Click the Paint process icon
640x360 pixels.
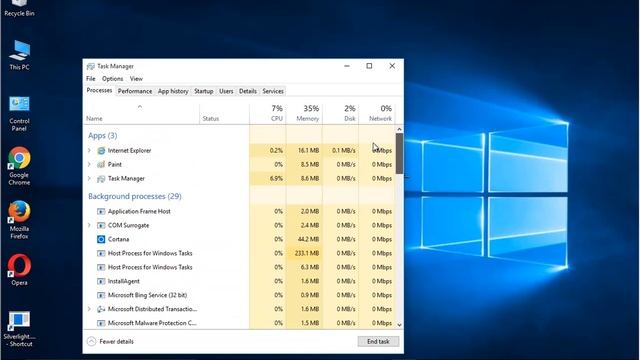pos(101,164)
